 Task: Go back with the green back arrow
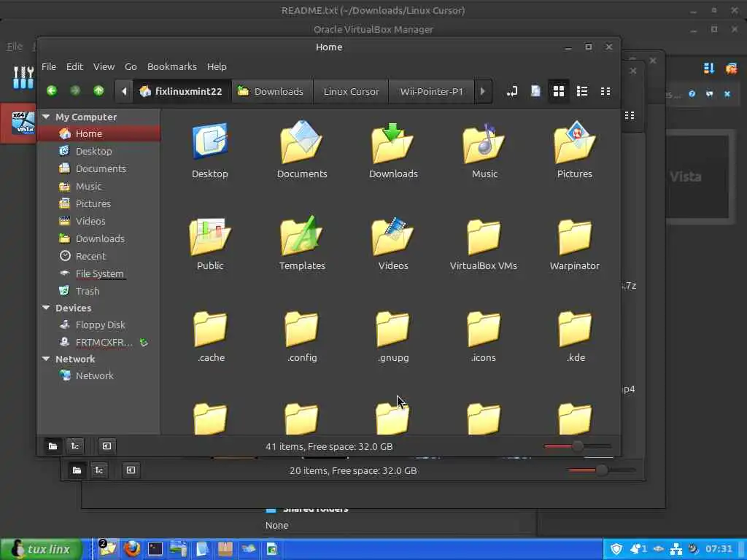click(52, 90)
